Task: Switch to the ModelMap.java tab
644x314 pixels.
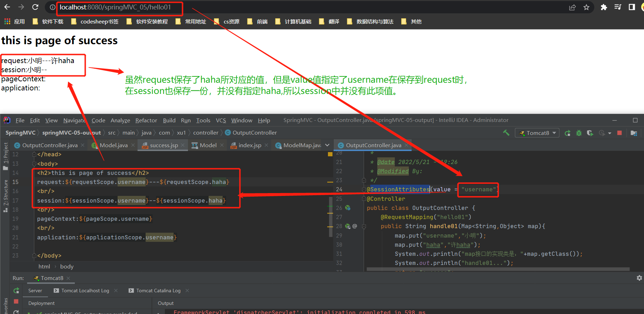Action: click(298, 145)
